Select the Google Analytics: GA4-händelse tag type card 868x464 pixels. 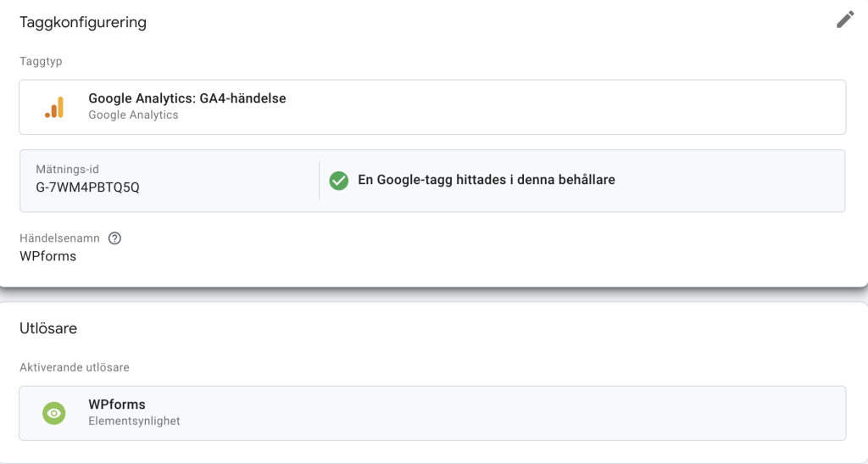[x=432, y=107]
